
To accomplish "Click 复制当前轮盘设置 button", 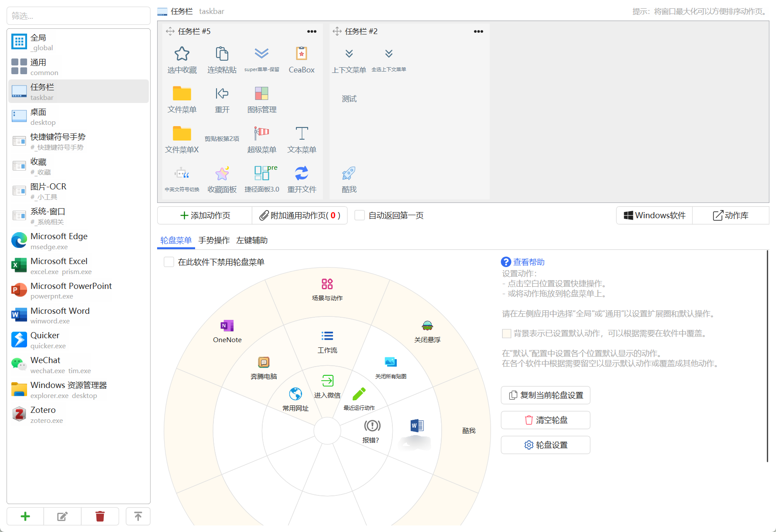I will tap(546, 395).
